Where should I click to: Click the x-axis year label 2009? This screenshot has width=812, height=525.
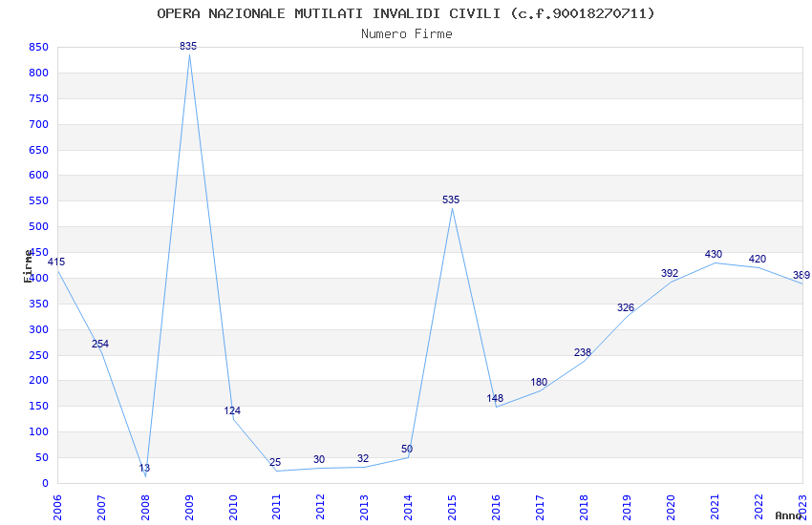click(x=189, y=508)
